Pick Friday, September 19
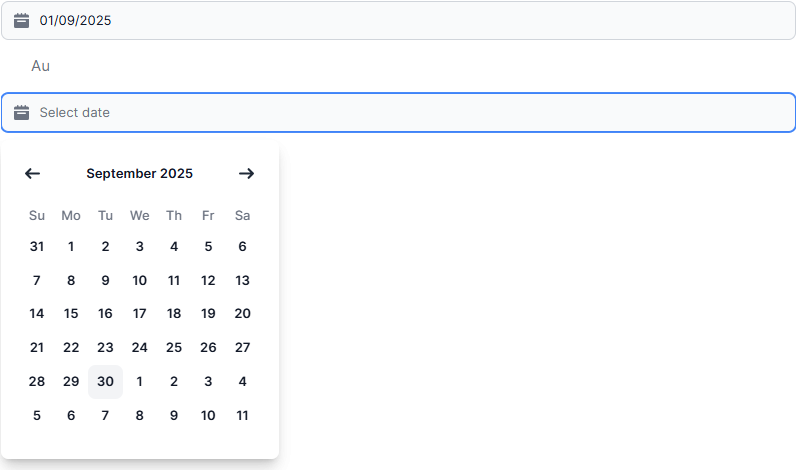The height and width of the screenshot is (470, 802). click(x=208, y=313)
